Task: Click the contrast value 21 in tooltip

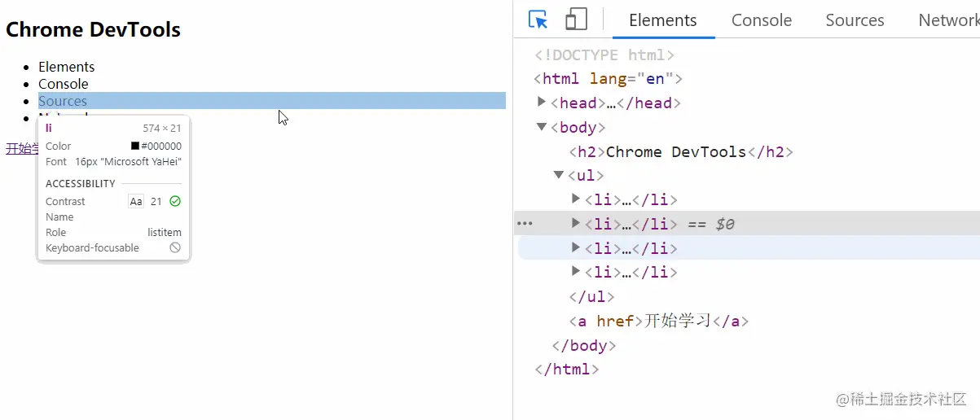Action: tap(156, 201)
